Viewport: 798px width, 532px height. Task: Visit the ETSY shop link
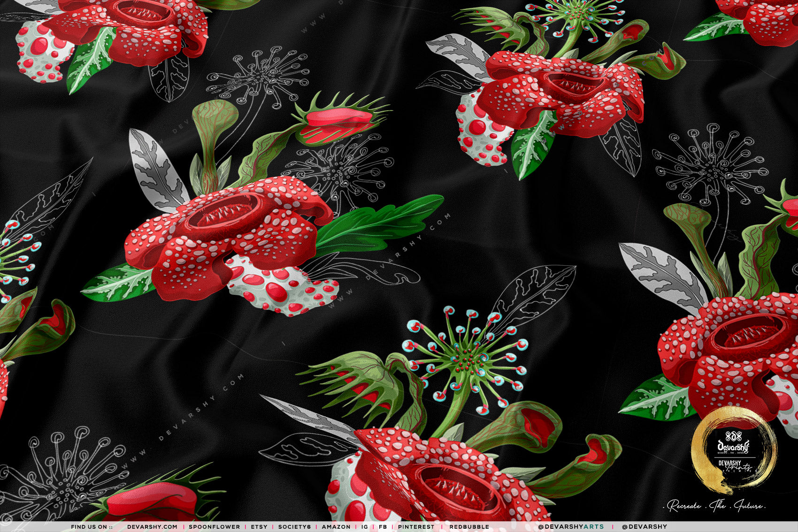(259, 527)
